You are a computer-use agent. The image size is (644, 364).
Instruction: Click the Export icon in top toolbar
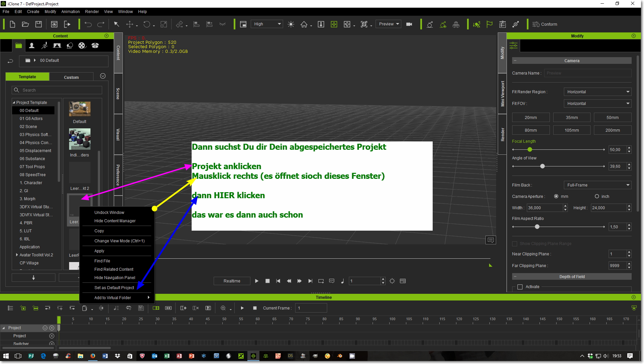click(x=67, y=24)
